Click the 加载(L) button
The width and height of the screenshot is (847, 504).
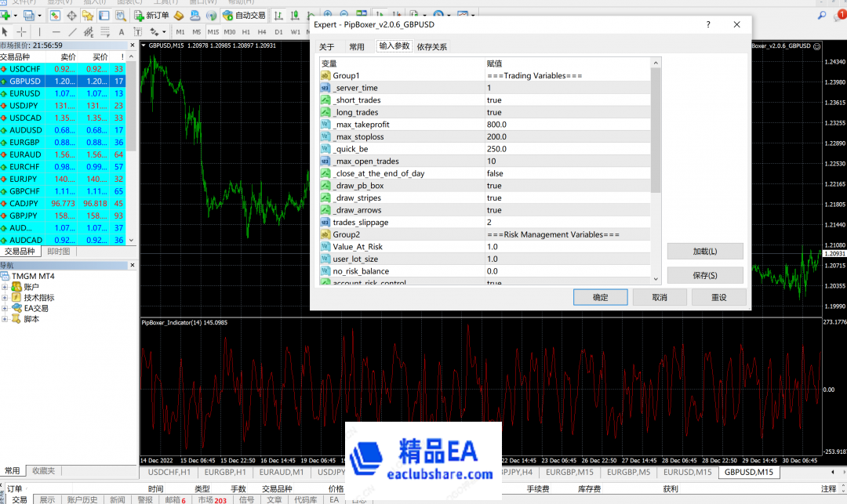point(704,252)
